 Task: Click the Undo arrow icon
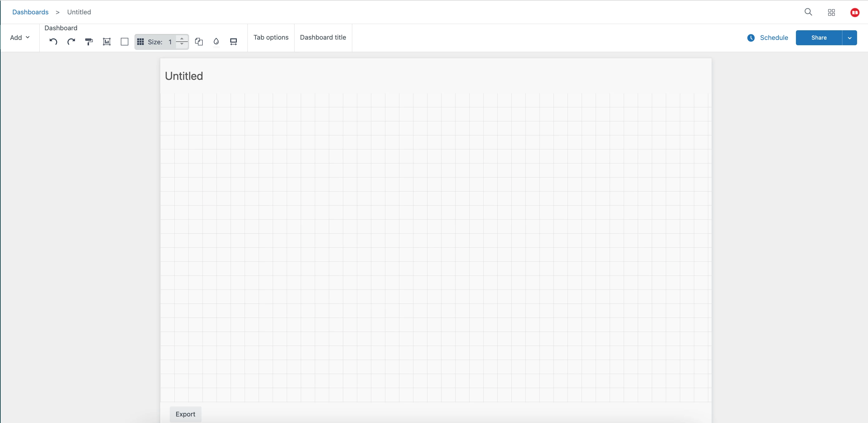pos(53,42)
